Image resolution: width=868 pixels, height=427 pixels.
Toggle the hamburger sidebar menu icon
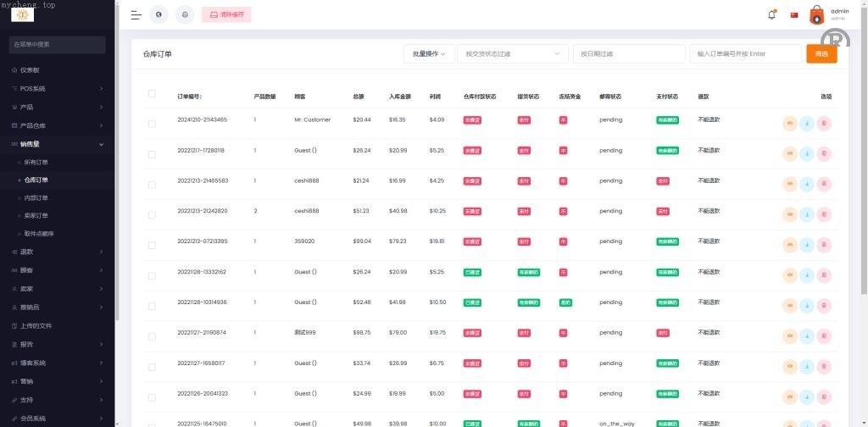click(x=136, y=14)
